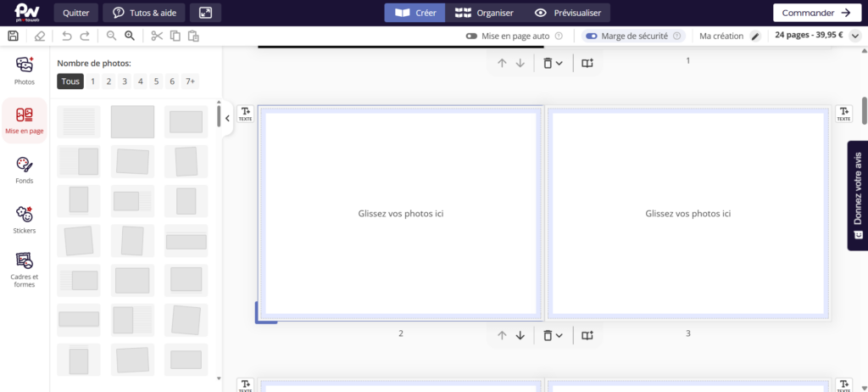The height and width of the screenshot is (392, 868).
Task: Select the text-only layout thumbnail
Action: (x=79, y=122)
